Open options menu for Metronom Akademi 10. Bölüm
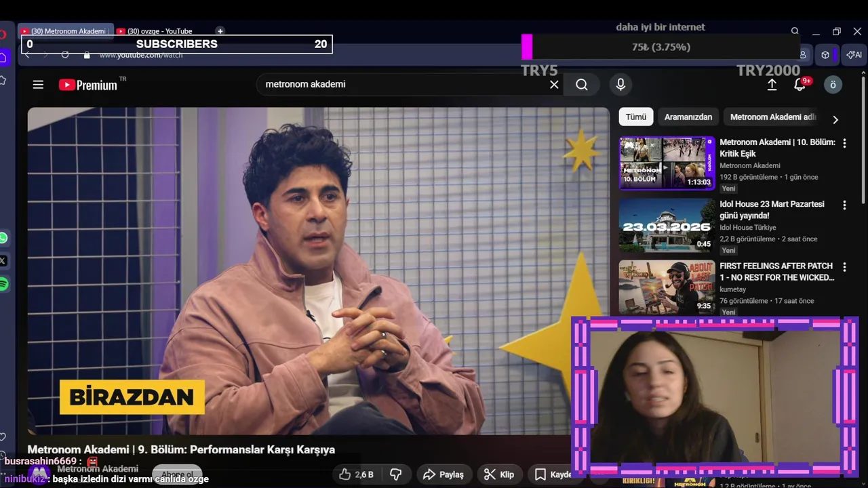 click(844, 143)
